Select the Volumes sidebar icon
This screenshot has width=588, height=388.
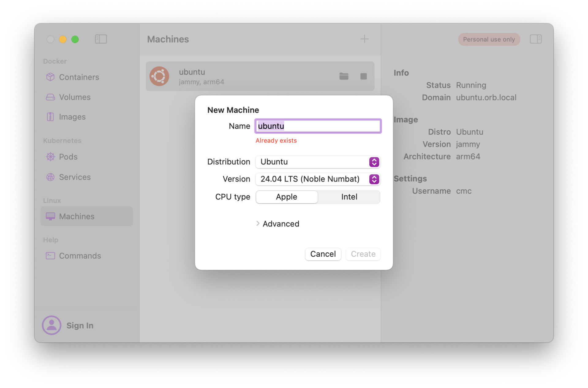coord(50,97)
